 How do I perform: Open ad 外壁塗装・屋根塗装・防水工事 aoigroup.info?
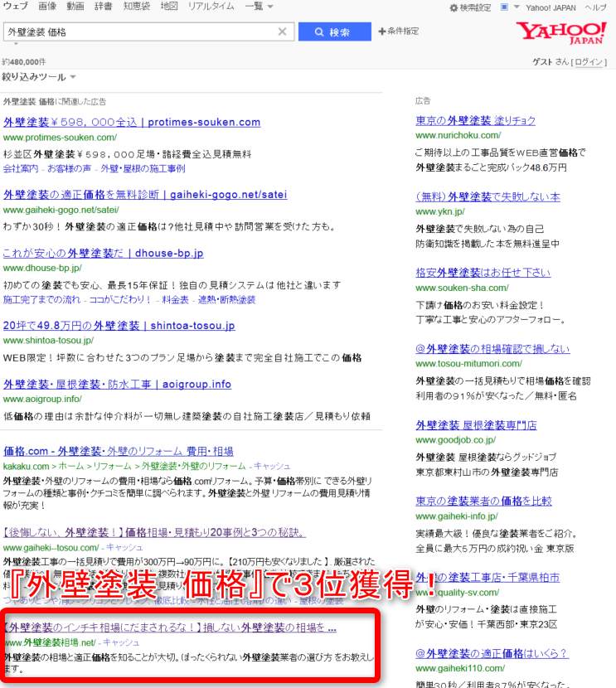(117, 385)
